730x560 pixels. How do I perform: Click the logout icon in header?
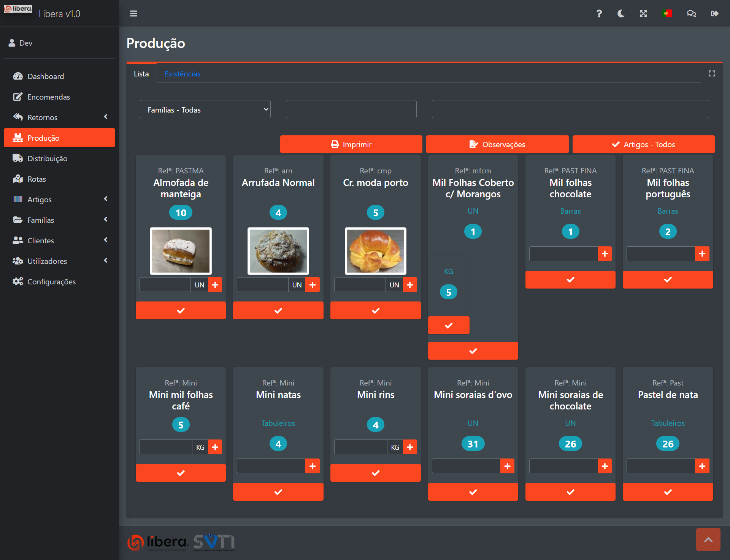coord(714,14)
